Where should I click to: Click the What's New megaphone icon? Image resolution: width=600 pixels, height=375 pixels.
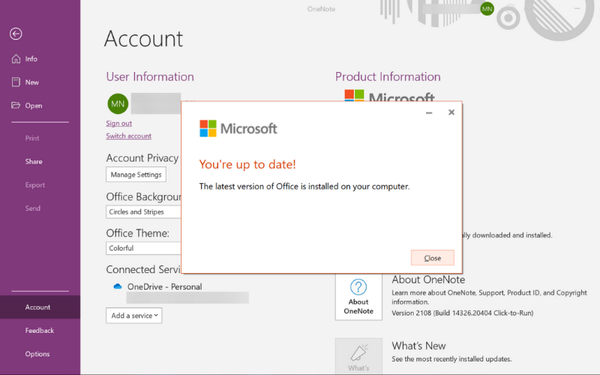pyautogui.click(x=359, y=352)
